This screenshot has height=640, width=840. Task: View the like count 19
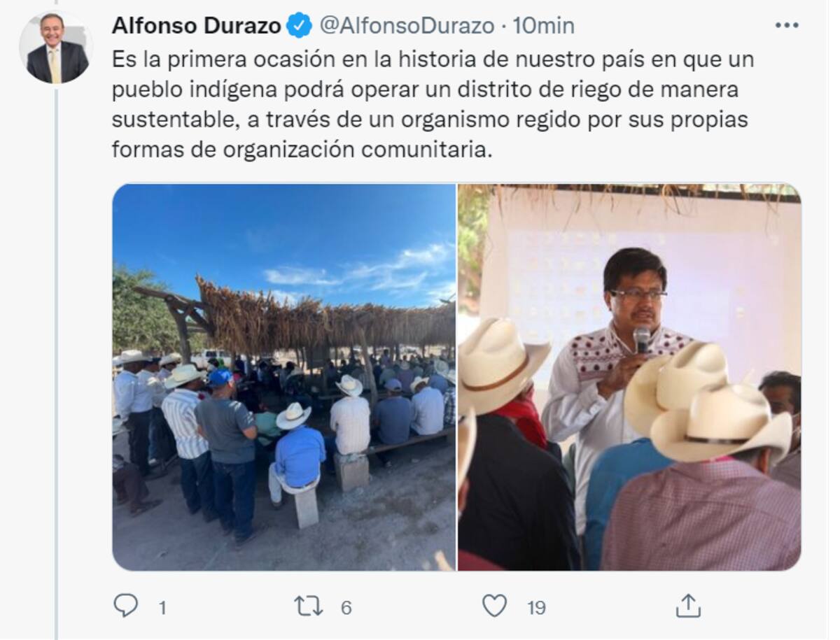[x=536, y=608]
